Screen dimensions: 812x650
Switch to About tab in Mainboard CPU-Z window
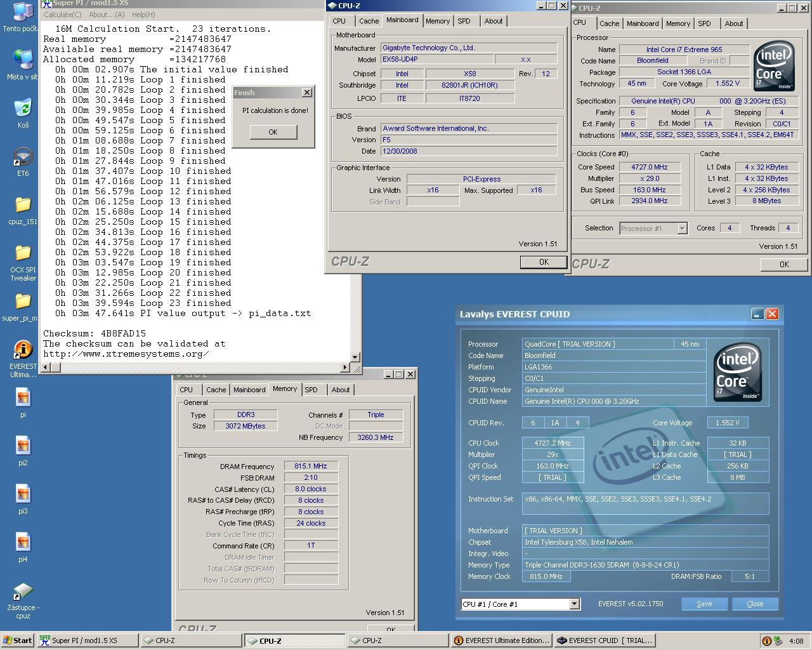click(x=494, y=21)
